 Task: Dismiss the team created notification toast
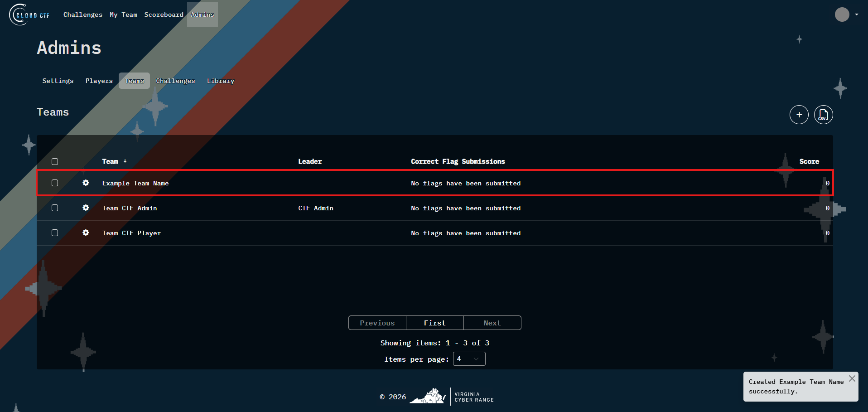coord(852,378)
